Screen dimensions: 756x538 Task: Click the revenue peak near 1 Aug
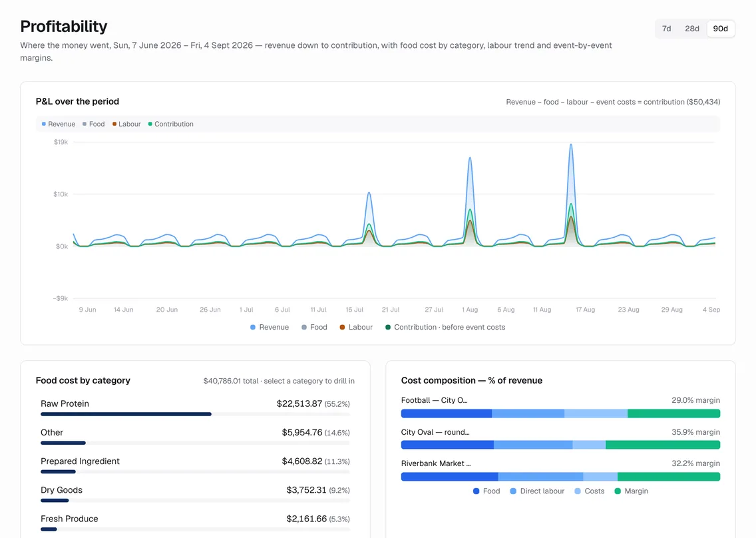click(x=470, y=158)
